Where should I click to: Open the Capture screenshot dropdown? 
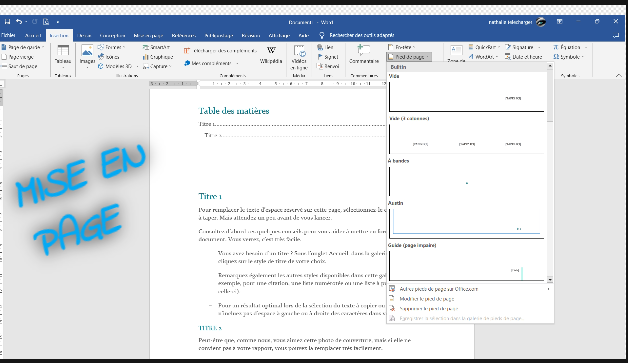click(157, 66)
